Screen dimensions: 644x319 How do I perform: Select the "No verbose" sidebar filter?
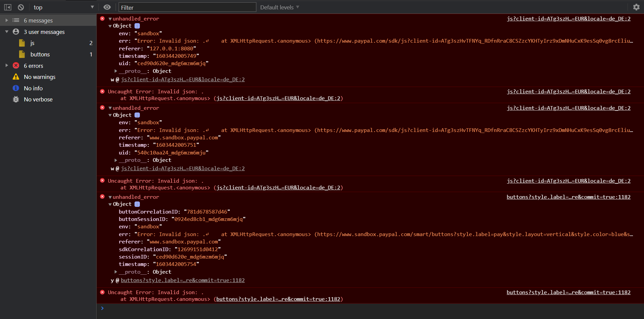[x=48, y=99]
